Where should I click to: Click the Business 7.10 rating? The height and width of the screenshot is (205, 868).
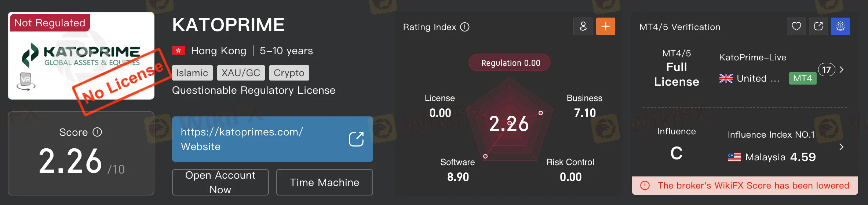585,106
